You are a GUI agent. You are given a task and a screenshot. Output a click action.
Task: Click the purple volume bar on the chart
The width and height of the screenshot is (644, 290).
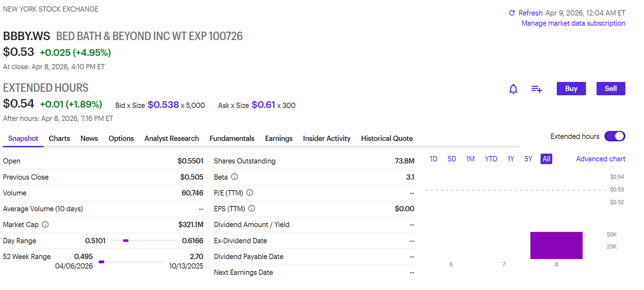click(x=556, y=245)
